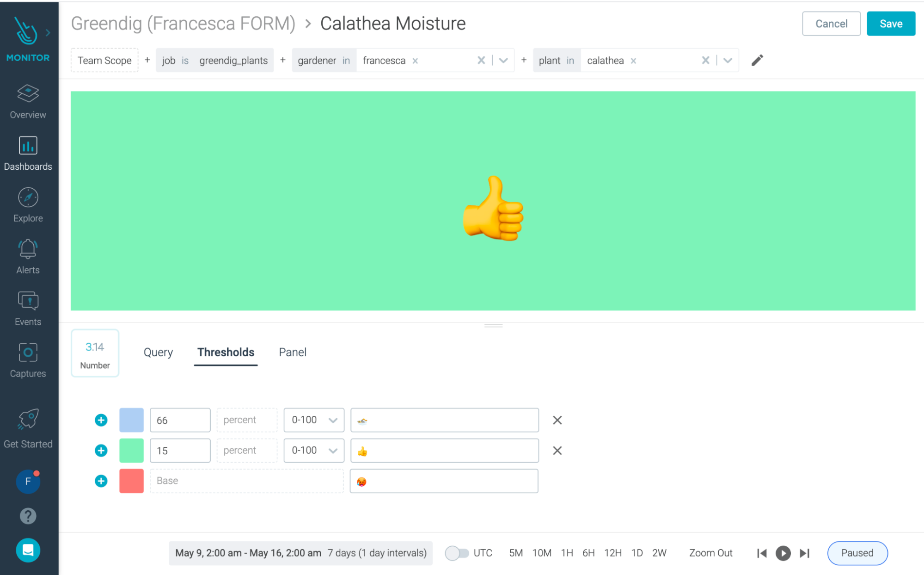Switch to the Query tab
The image size is (924, 575).
[158, 352]
